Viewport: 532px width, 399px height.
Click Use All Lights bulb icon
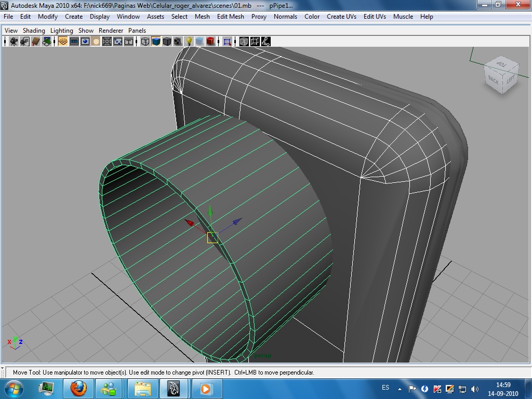click(189, 42)
